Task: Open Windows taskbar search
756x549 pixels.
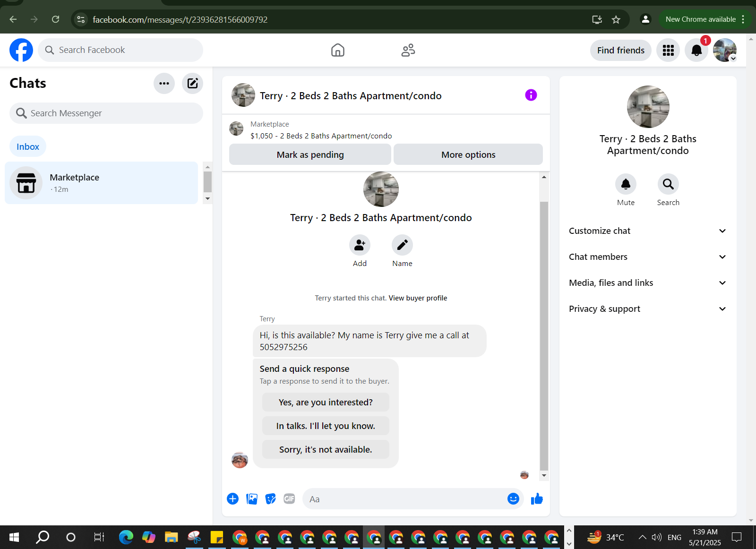Action: tap(43, 537)
